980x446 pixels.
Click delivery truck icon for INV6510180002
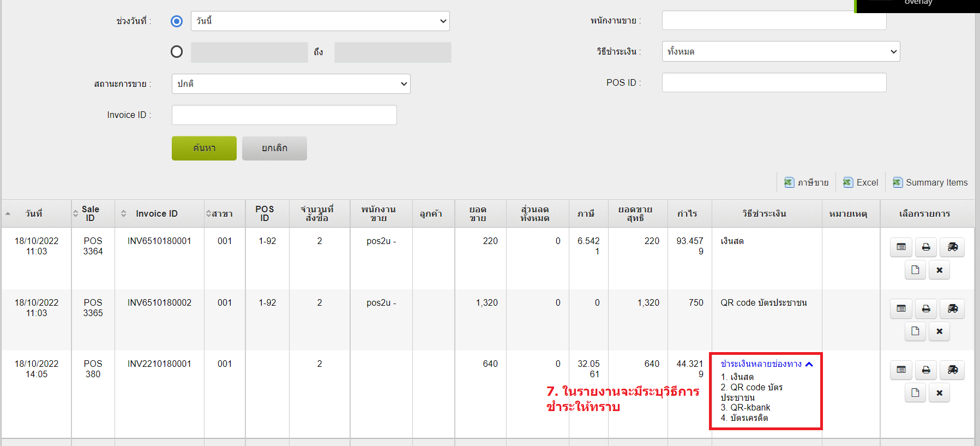(953, 308)
